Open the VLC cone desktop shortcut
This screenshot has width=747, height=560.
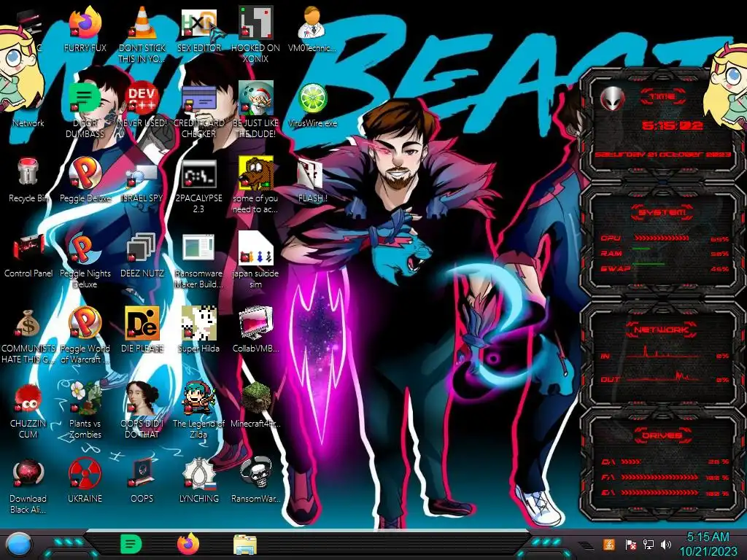tap(142, 23)
